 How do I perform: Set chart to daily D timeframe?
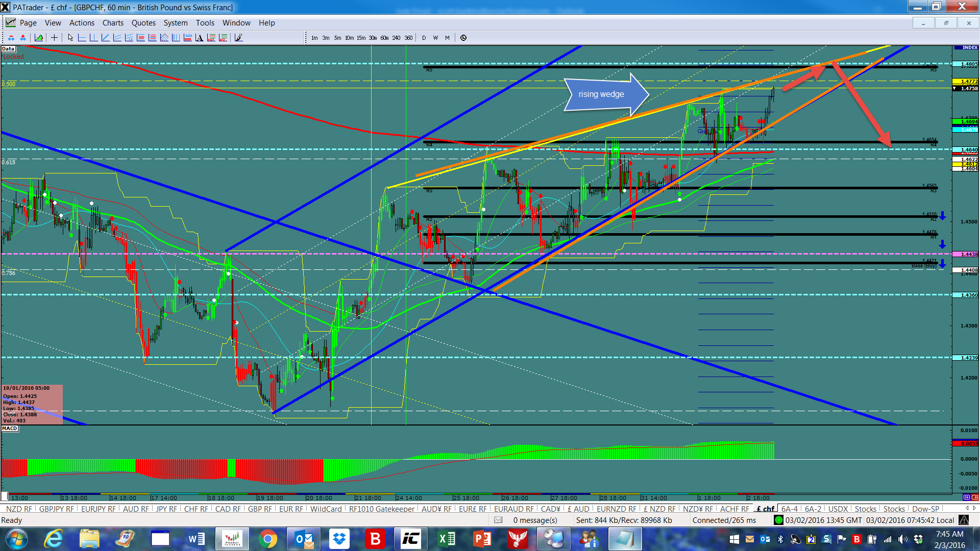424,38
